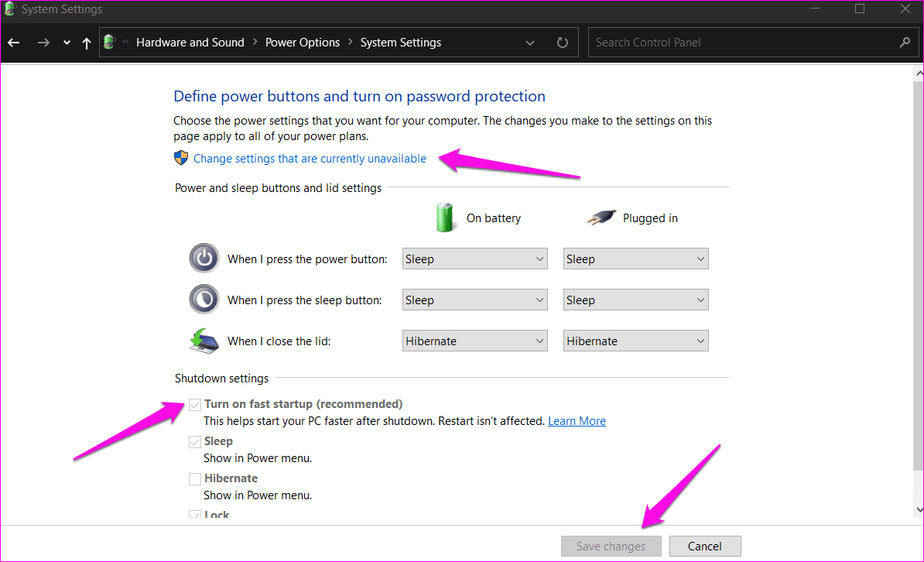This screenshot has width=924, height=562.
Task: Open close lid Plugged in dropdown
Action: pos(636,341)
